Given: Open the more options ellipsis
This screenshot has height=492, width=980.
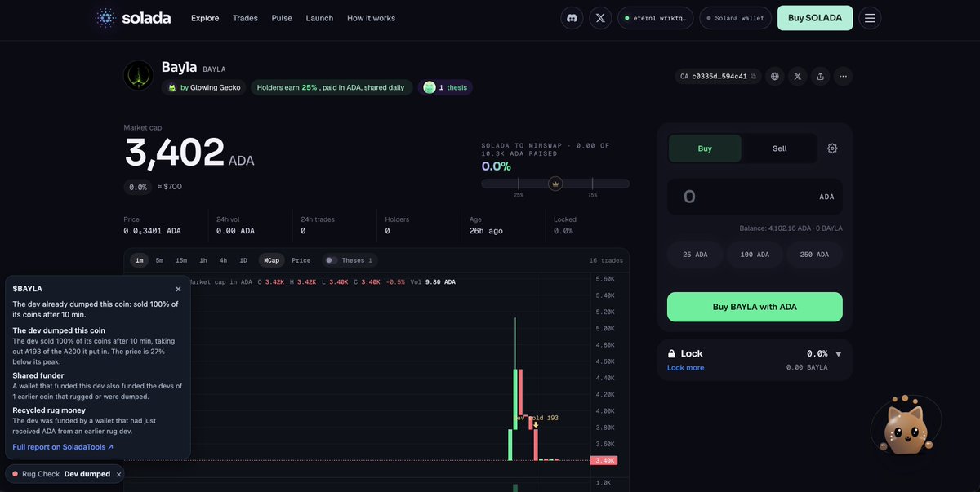Looking at the screenshot, I should tap(843, 76).
